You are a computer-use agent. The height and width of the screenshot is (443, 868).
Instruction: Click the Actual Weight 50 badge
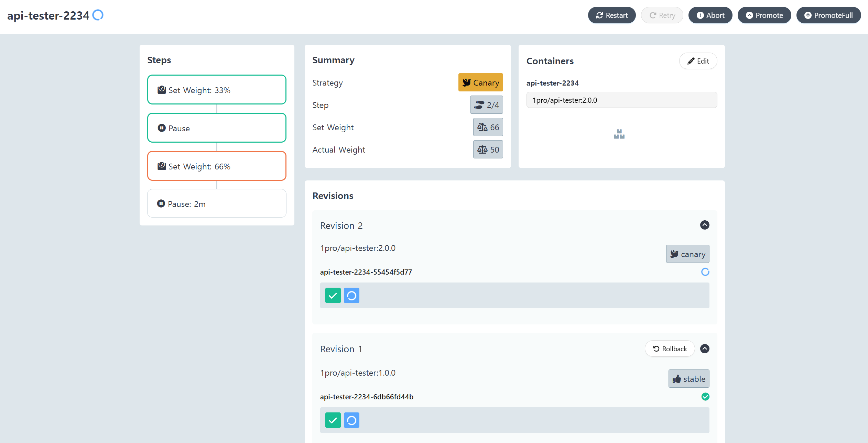coord(488,149)
